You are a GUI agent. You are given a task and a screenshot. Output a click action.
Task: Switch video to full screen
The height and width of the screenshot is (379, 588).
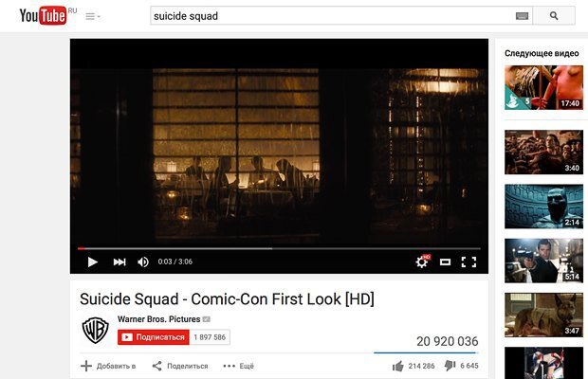[x=469, y=262]
